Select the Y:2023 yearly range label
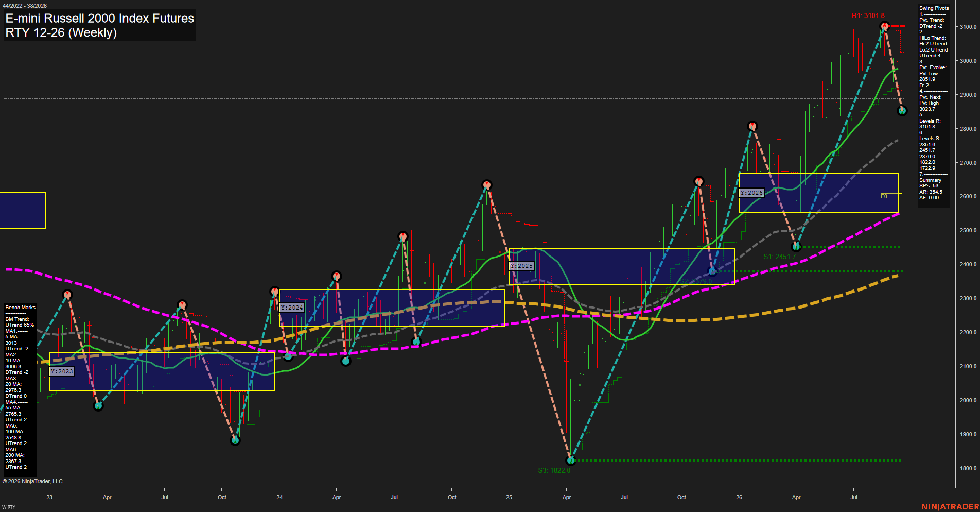Viewport: 980px width, 512px height. click(x=62, y=371)
